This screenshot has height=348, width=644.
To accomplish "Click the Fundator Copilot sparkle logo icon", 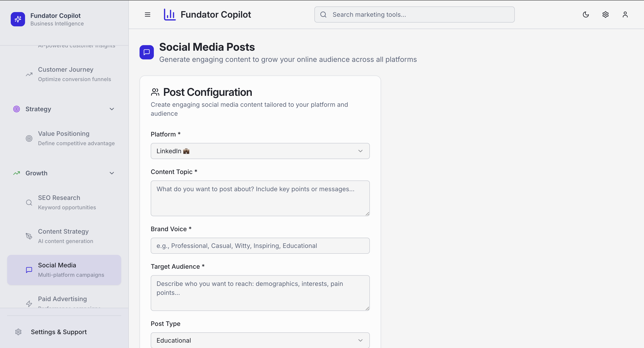I will pyautogui.click(x=18, y=19).
